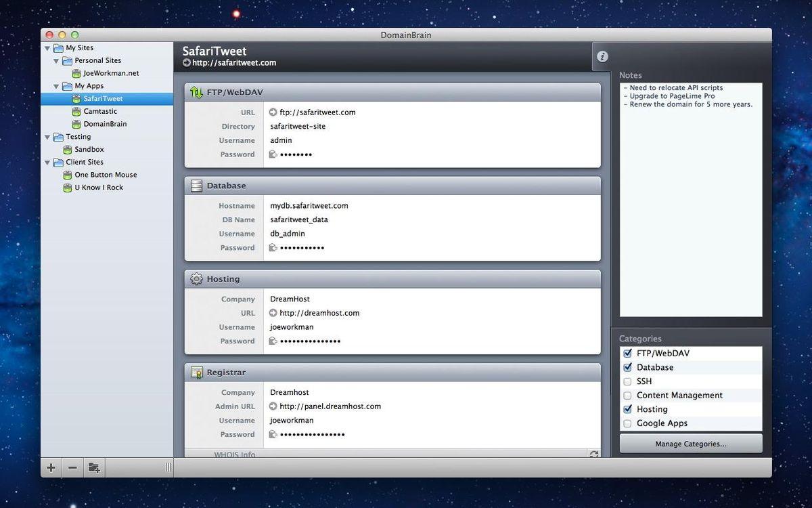
Task: Click the Registrar certificate icon
Action: pos(196,373)
